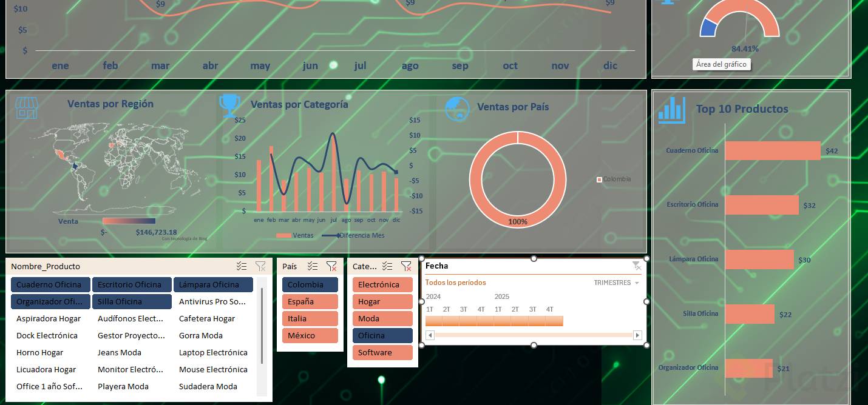Clear the Fecha timeline filter
The height and width of the screenshot is (405, 868).
click(636, 266)
